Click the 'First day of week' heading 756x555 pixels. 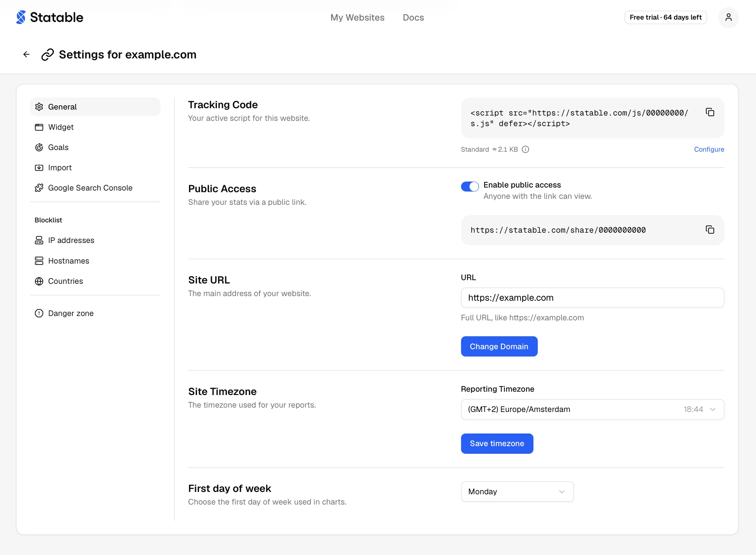point(229,489)
